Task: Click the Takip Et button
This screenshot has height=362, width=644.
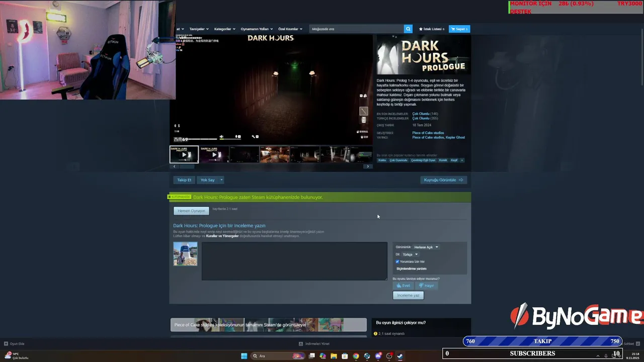Action: pos(184,180)
